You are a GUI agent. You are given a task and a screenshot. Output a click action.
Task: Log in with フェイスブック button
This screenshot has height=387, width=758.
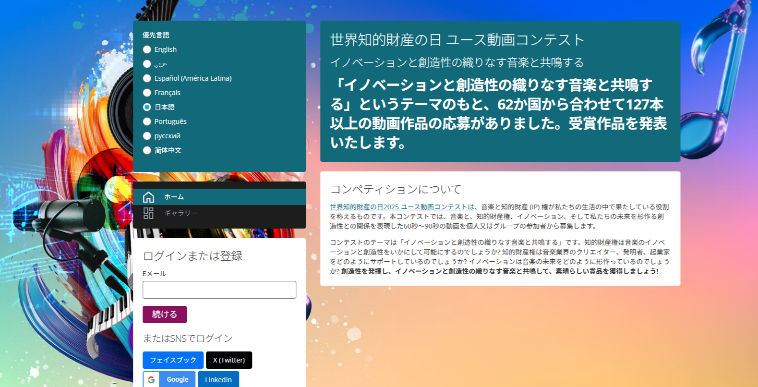173,360
